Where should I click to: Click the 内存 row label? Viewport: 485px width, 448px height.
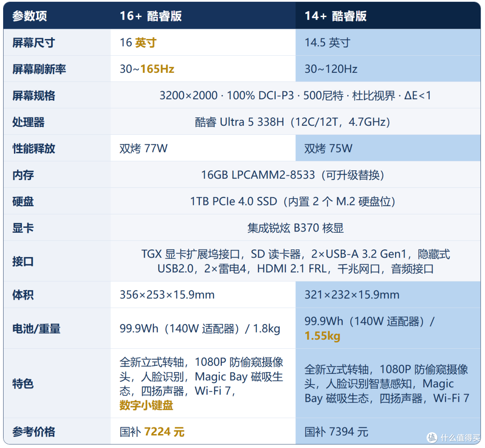coord(23,175)
